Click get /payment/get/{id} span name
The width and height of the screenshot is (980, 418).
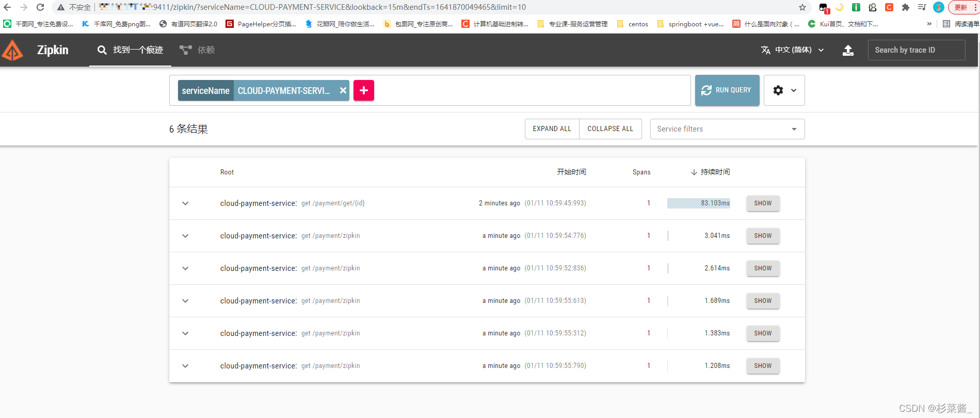(x=333, y=203)
